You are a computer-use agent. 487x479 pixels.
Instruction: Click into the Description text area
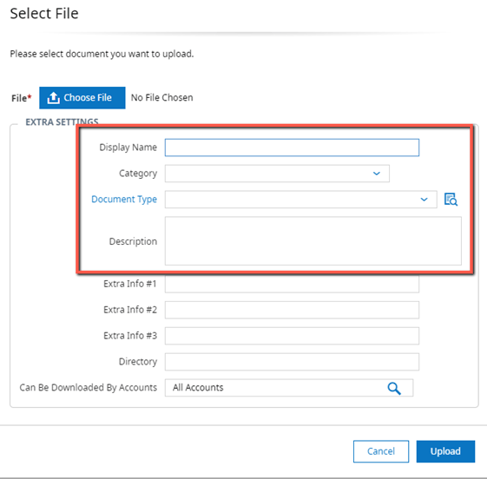point(313,241)
